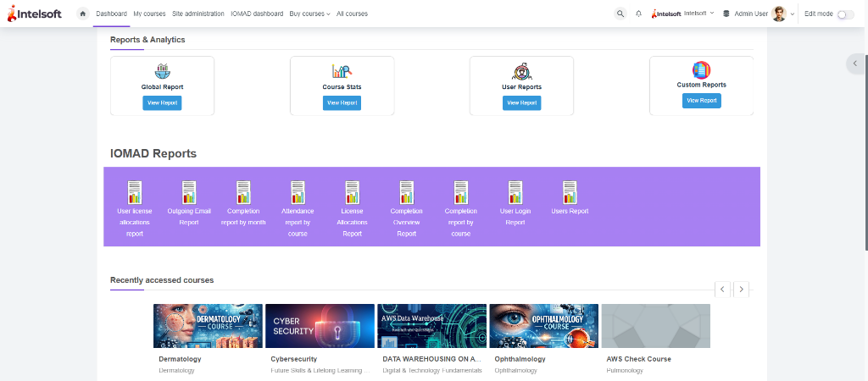Click the Ophthalmology course thumbnail
This screenshot has width=868, height=381.
point(543,326)
